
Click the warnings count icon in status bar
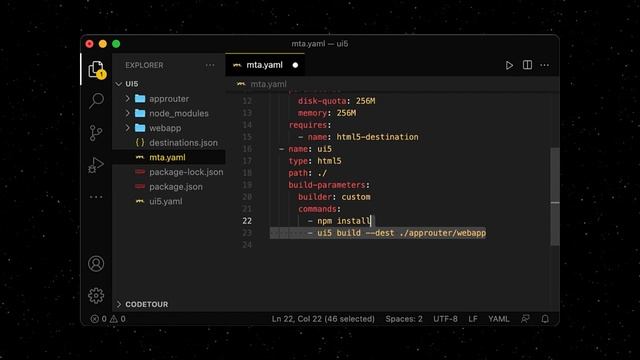pyautogui.click(x=113, y=319)
